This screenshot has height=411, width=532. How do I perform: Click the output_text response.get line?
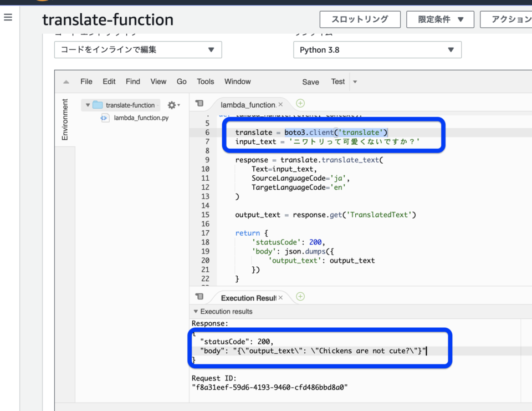pyautogui.click(x=325, y=215)
